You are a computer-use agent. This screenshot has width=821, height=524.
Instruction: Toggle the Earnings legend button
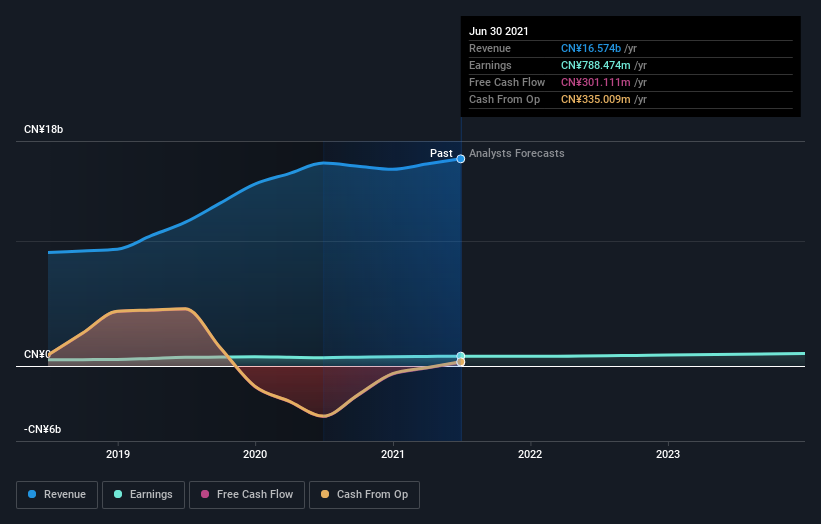click(x=143, y=495)
